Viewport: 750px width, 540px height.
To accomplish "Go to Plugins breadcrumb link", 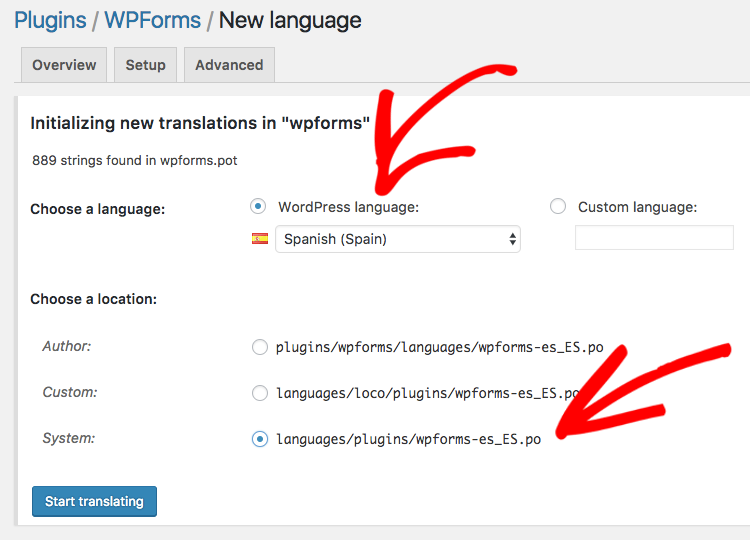I will coord(50,21).
